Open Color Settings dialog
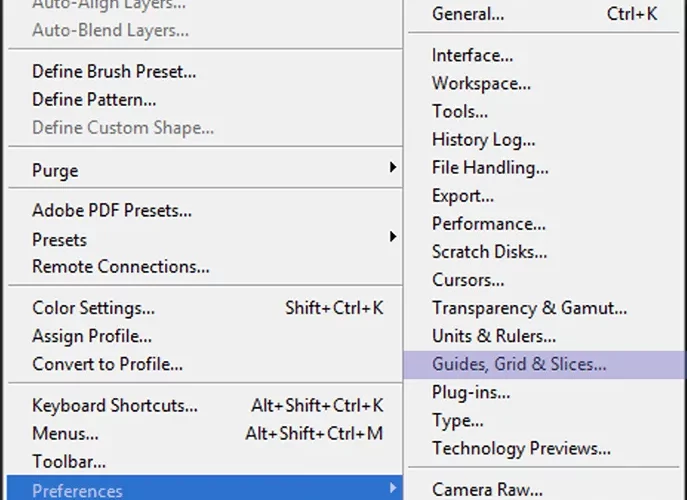Screen dimensions: 687x500 click(x=205, y=308)
